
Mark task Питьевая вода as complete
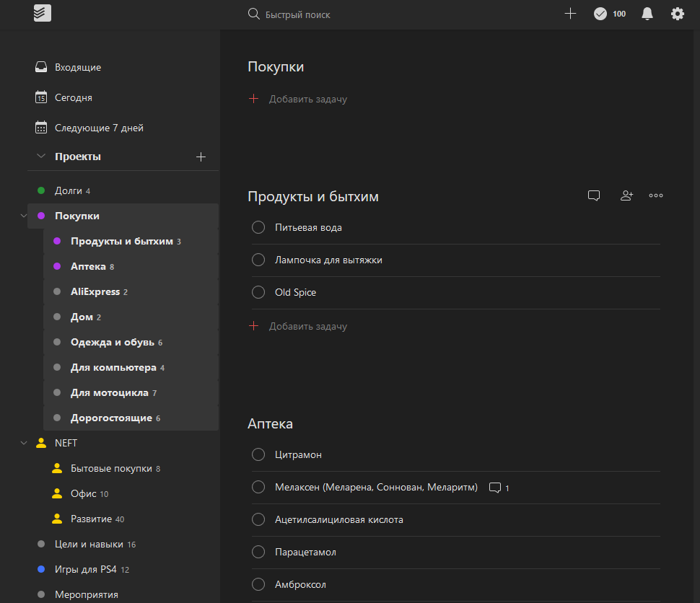coord(258,228)
